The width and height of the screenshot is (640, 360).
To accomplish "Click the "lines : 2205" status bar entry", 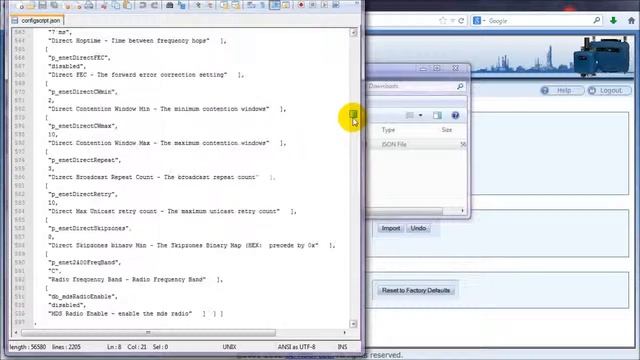I will click(66, 347).
